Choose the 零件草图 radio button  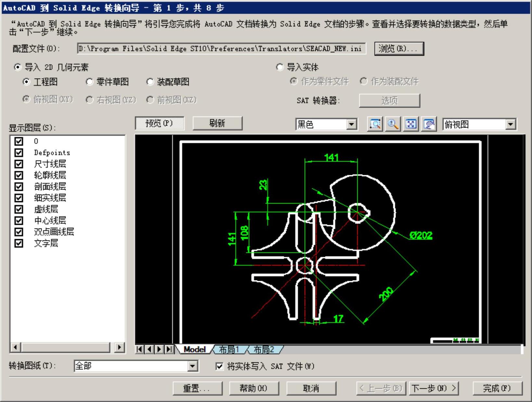point(89,82)
